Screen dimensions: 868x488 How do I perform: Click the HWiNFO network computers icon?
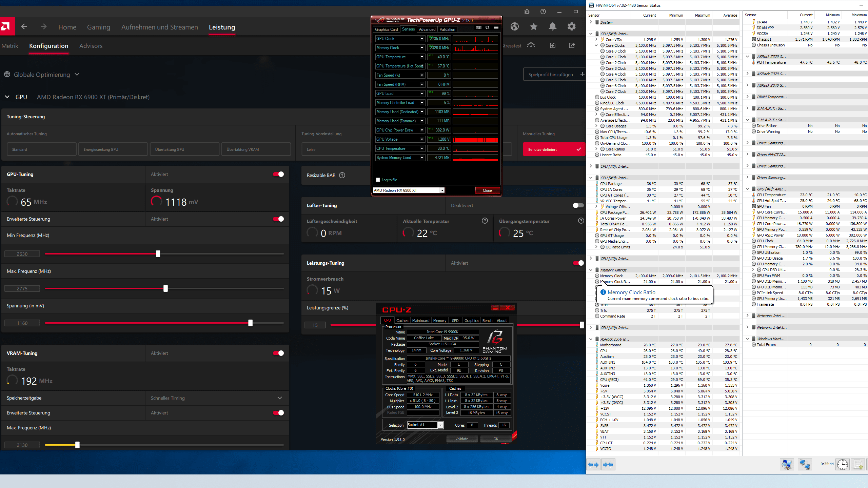pos(805,464)
